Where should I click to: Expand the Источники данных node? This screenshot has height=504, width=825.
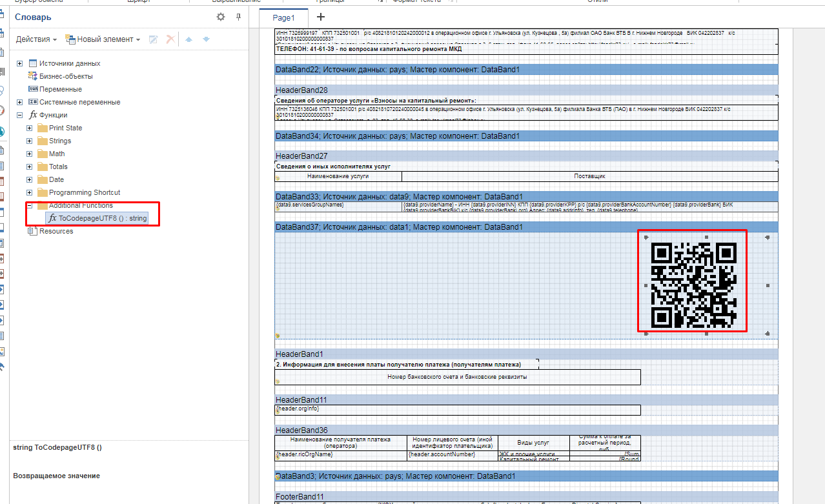19,63
